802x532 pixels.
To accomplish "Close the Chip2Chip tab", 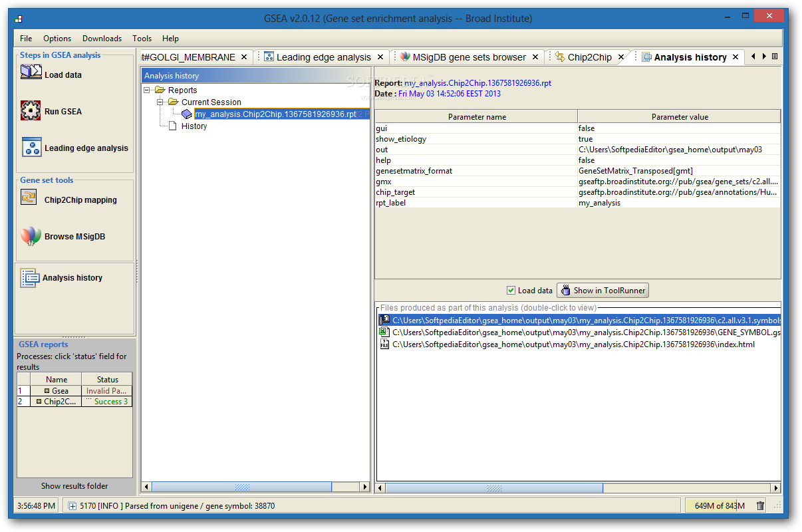I will [x=621, y=57].
